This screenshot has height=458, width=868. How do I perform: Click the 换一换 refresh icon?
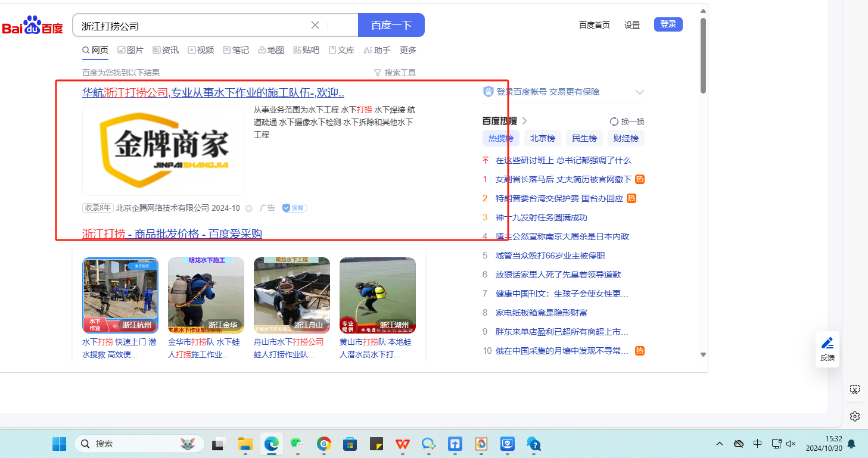click(614, 121)
